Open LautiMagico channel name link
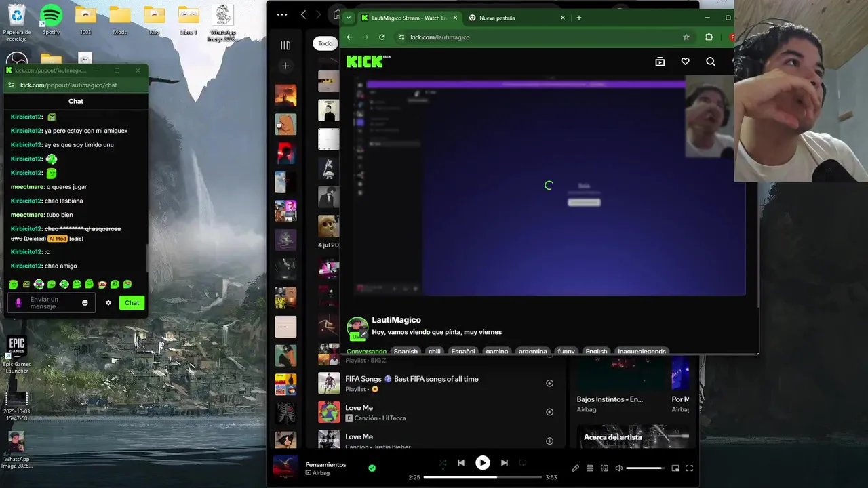The image size is (868, 488). point(396,320)
